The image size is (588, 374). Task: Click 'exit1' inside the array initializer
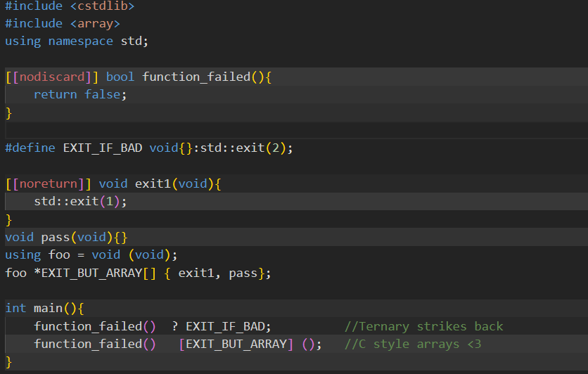click(x=196, y=273)
